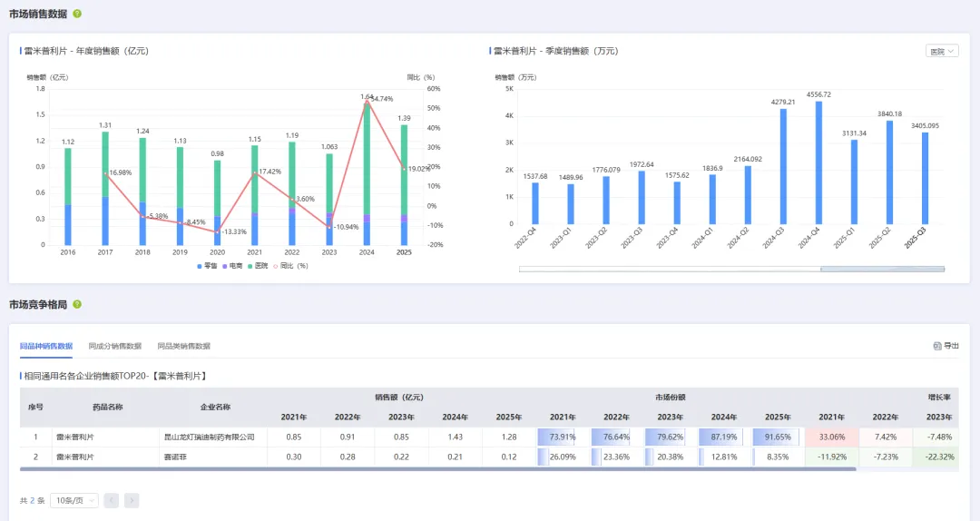The image size is (980, 521).
Task: Click the 2024-Q3 quarterly bar
Action: [783, 166]
